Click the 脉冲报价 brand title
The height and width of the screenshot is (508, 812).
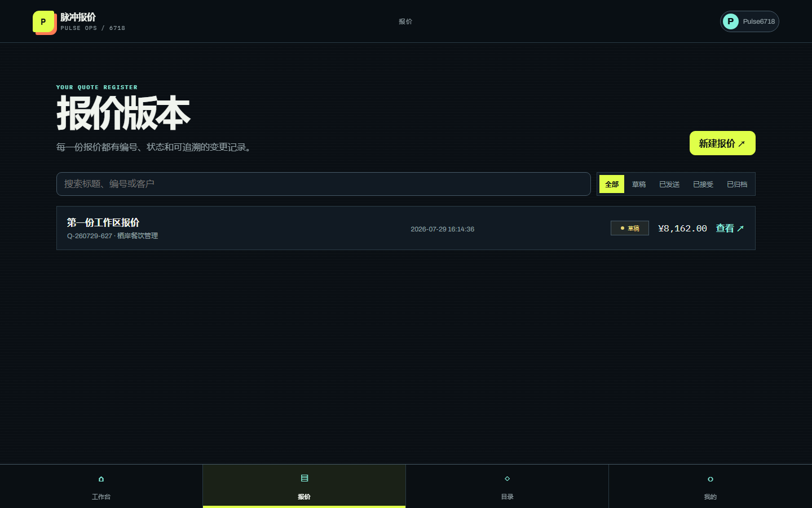tap(78, 17)
